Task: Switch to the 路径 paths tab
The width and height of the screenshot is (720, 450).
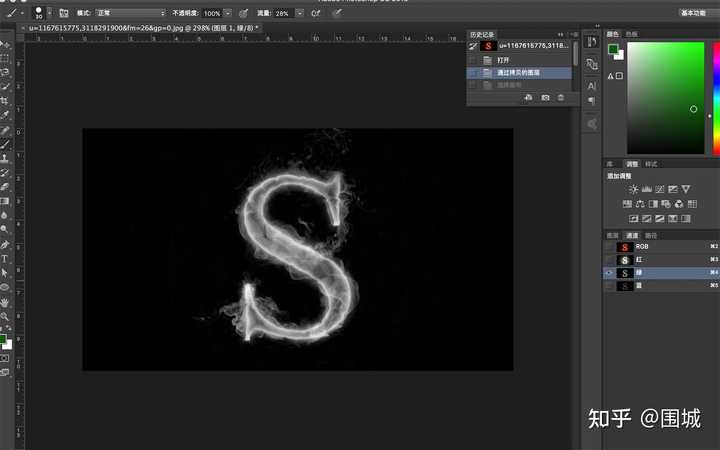Action: click(x=651, y=236)
